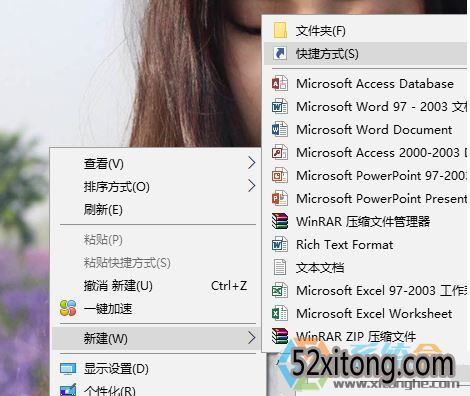The width and height of the screenshot is (470, 396).
Task: Click the PowerPoint 97-2003 presentation icon
Action: click(x=280, y=175)
